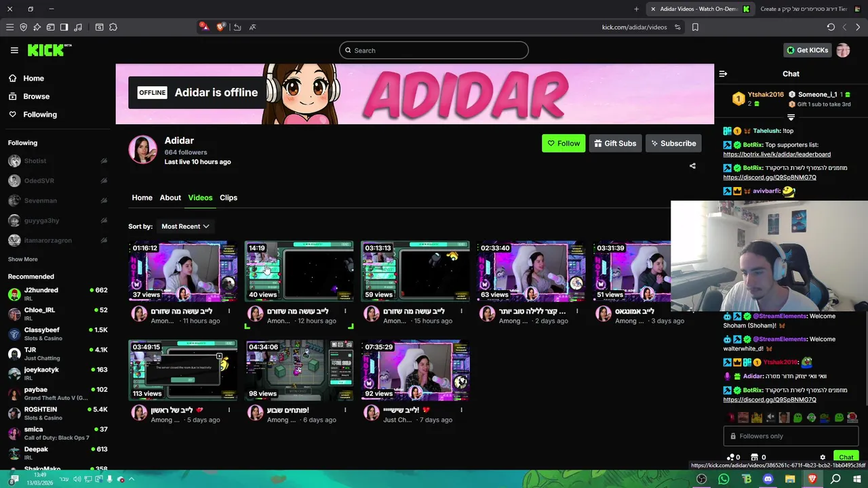Collapse the chat panel arrow icon

coord(723,74)
